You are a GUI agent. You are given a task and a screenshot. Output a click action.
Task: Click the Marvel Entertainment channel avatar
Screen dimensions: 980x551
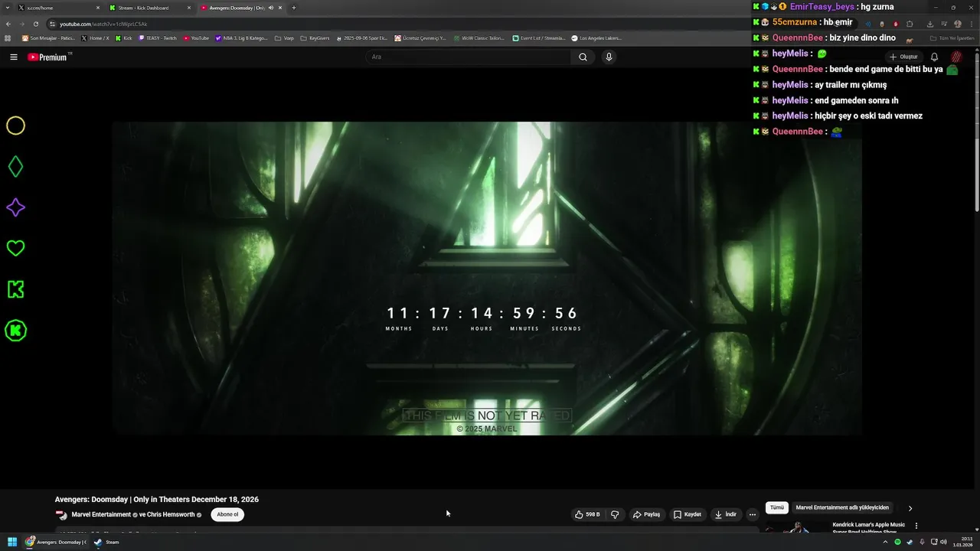coord(61,515)
